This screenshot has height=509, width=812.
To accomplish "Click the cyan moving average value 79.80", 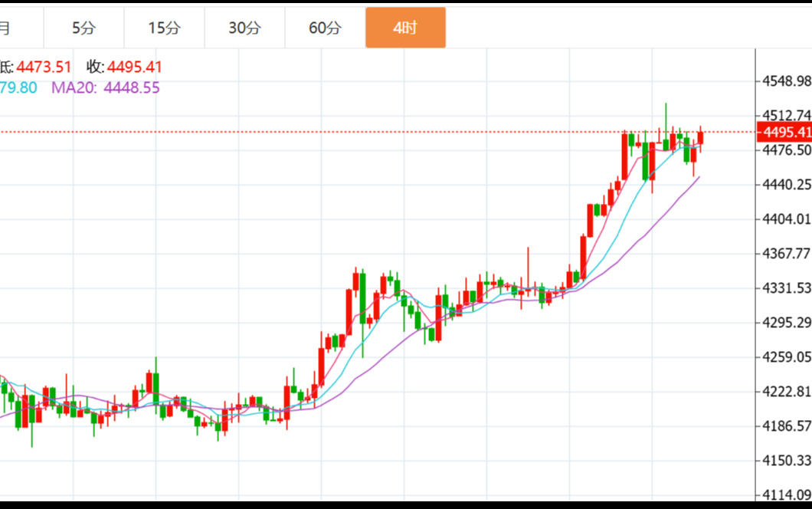I will click(x=18, y=87).
